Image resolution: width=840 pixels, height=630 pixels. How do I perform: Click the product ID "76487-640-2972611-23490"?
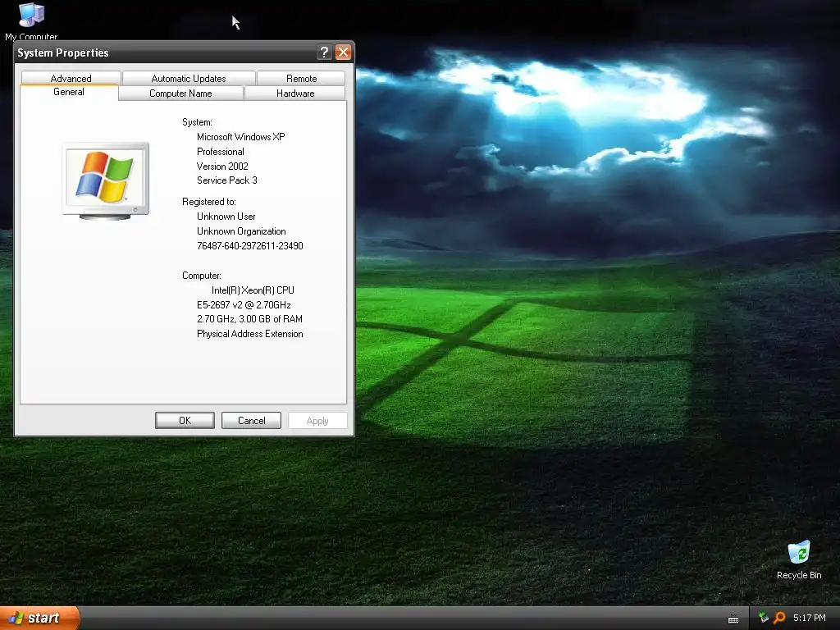click(249, 246)
